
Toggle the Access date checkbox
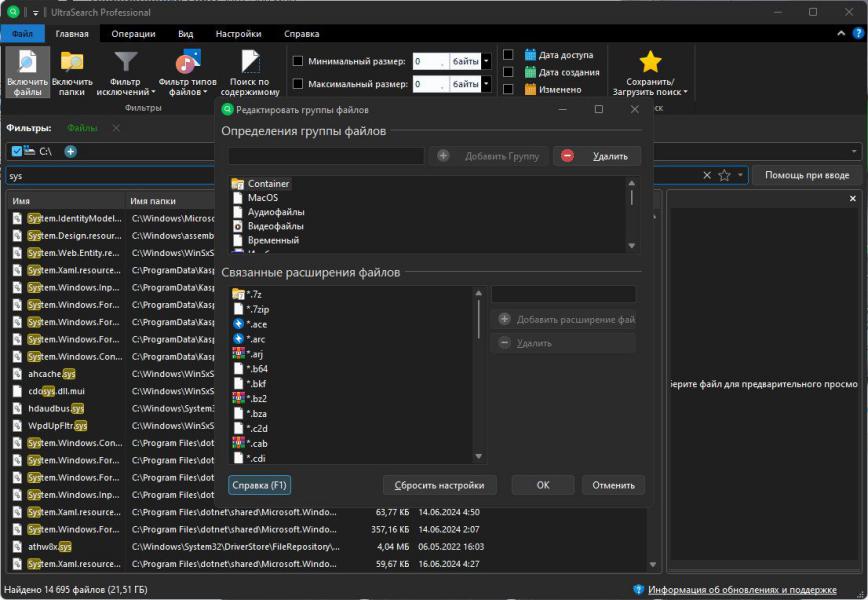(508, 54)
